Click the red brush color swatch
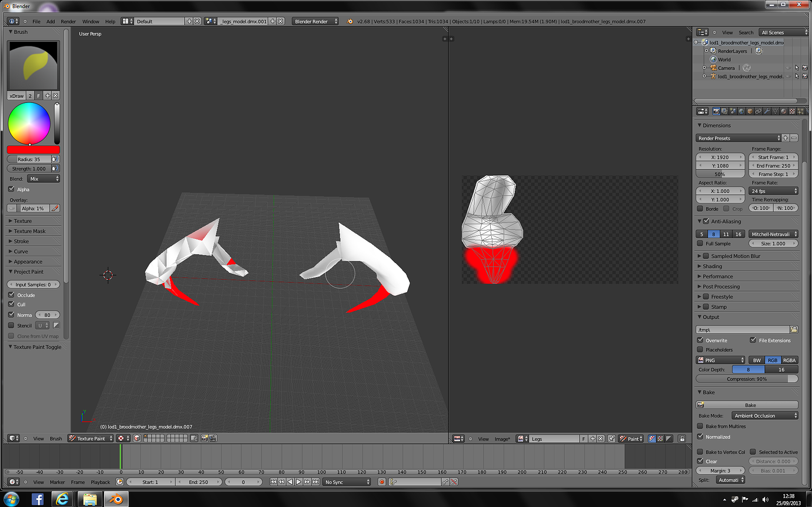 point(34,150)
